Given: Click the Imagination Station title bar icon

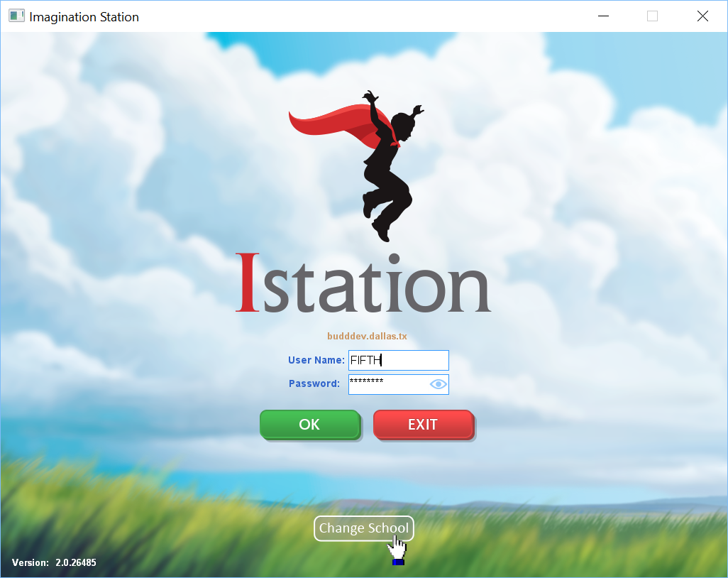Looking at the screenshot, I should pos(16,16).
